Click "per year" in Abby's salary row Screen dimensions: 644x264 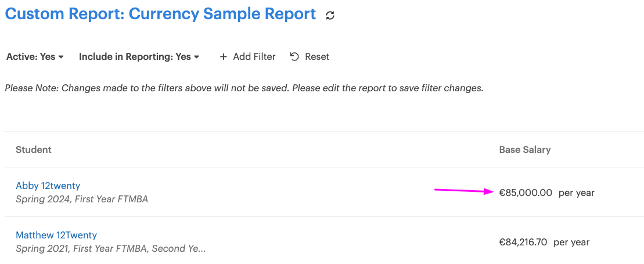577,193
